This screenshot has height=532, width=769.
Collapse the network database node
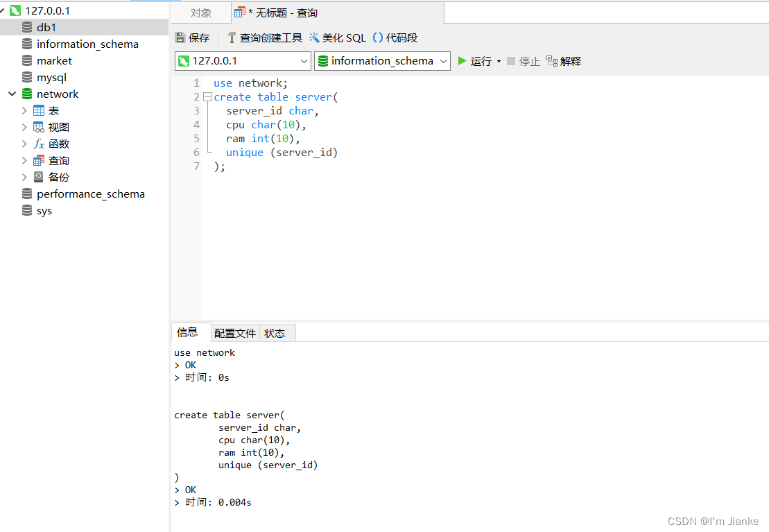(12, 94)
